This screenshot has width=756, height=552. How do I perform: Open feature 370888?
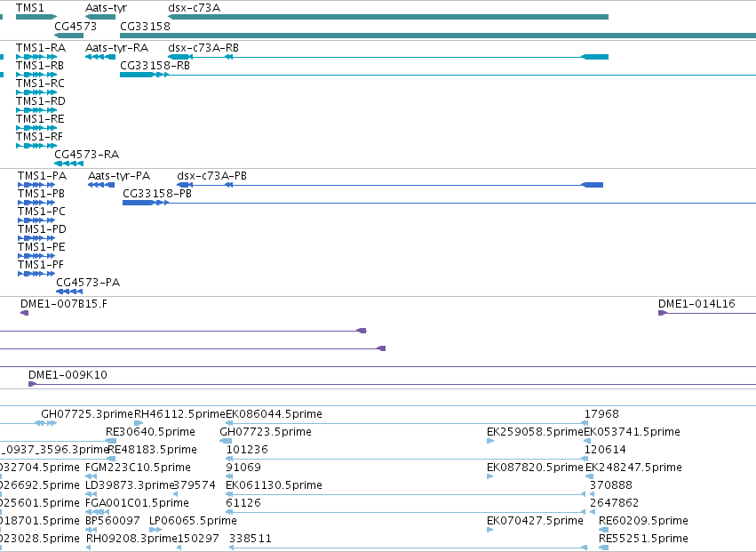click(x=611, y=485)
